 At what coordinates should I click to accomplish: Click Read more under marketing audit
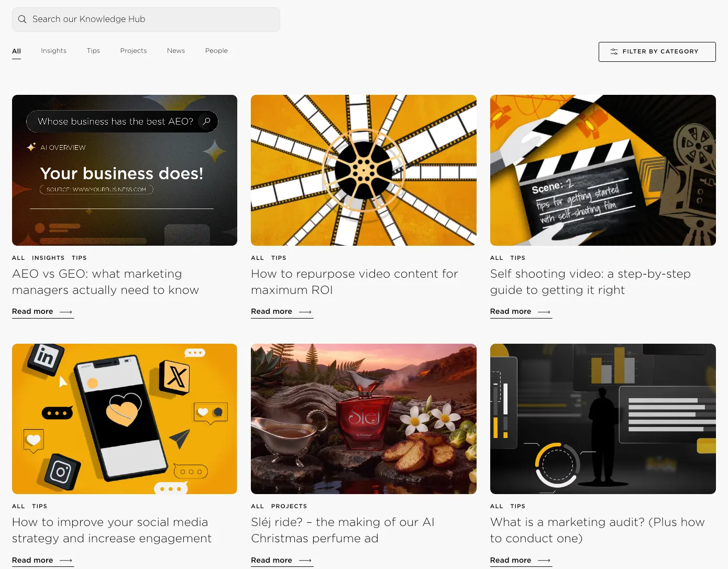pos(521,561)
